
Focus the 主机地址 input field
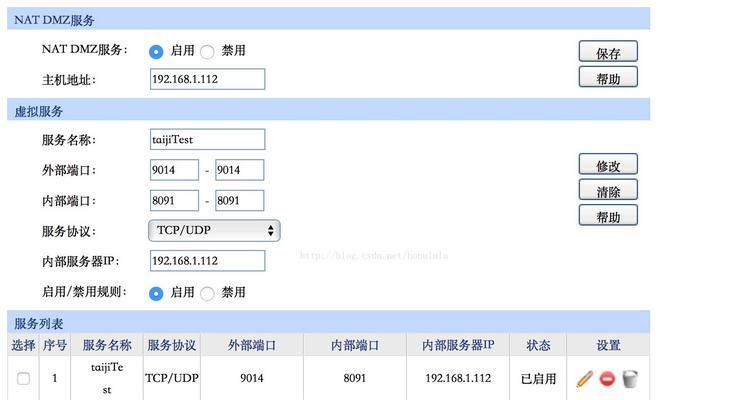point(208,79)
